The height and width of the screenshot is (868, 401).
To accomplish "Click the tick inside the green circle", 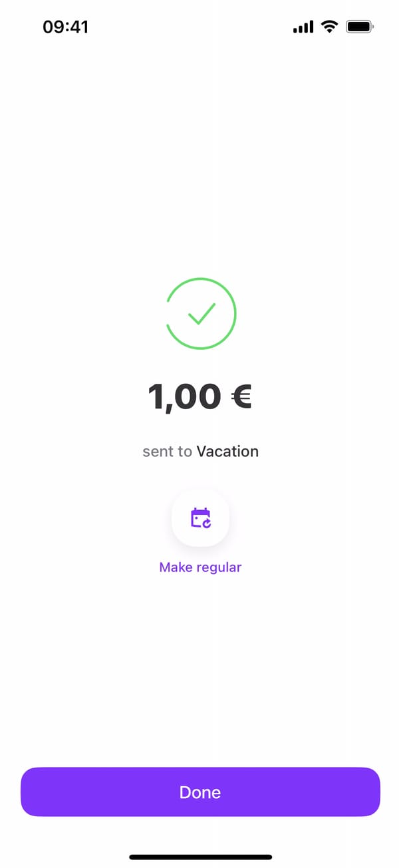I will pyautogui.click(x=201, y=313).
